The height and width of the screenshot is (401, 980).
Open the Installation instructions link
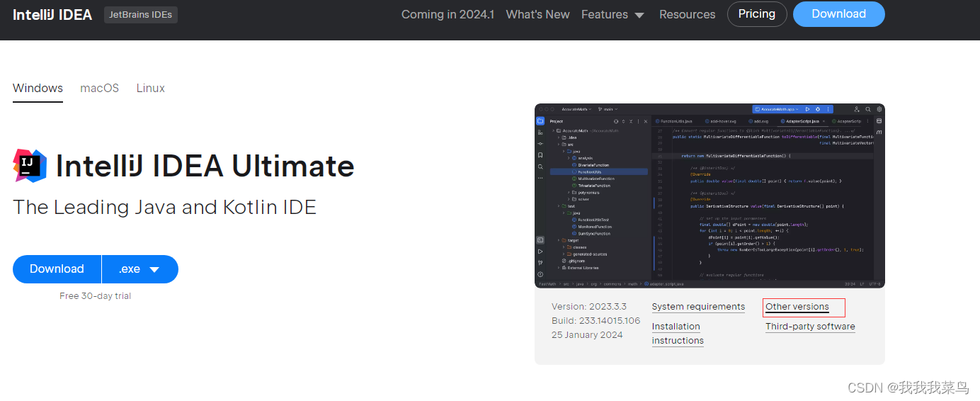(678, 334)
